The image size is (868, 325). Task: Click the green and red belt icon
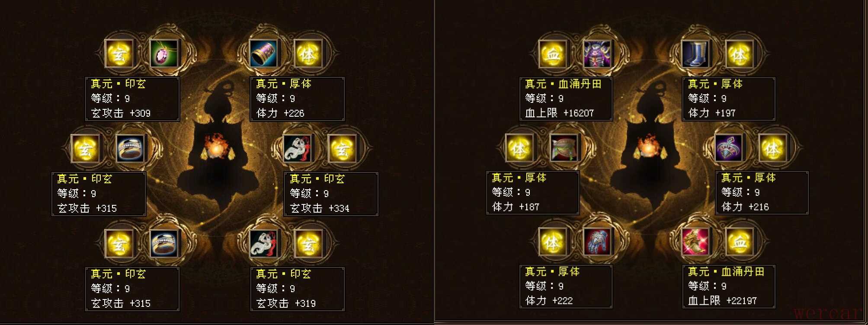click(564, 148)
